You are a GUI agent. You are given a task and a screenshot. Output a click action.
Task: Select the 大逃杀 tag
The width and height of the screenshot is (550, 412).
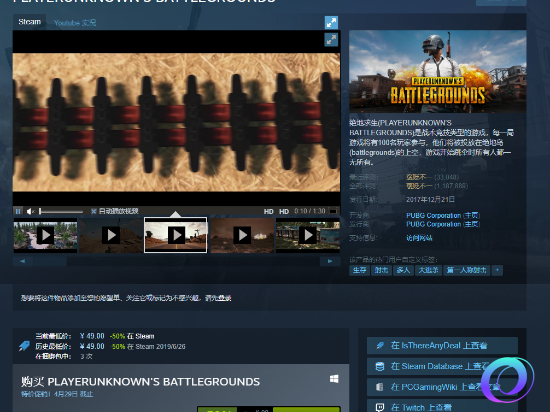click(428, 270)
